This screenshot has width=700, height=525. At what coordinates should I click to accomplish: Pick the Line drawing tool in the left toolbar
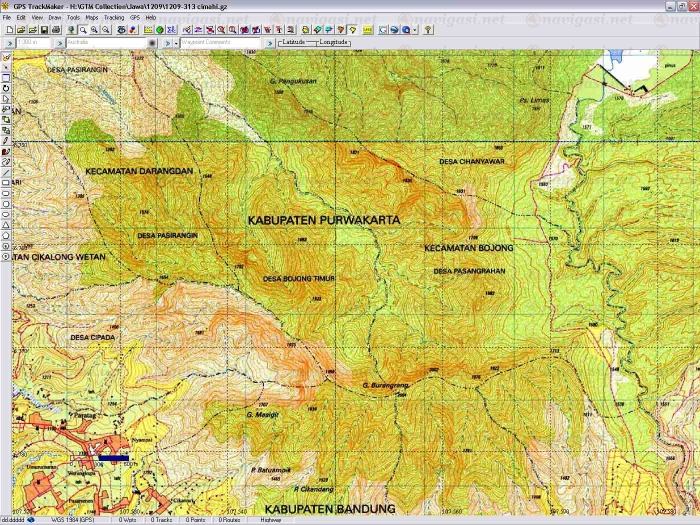6,171
